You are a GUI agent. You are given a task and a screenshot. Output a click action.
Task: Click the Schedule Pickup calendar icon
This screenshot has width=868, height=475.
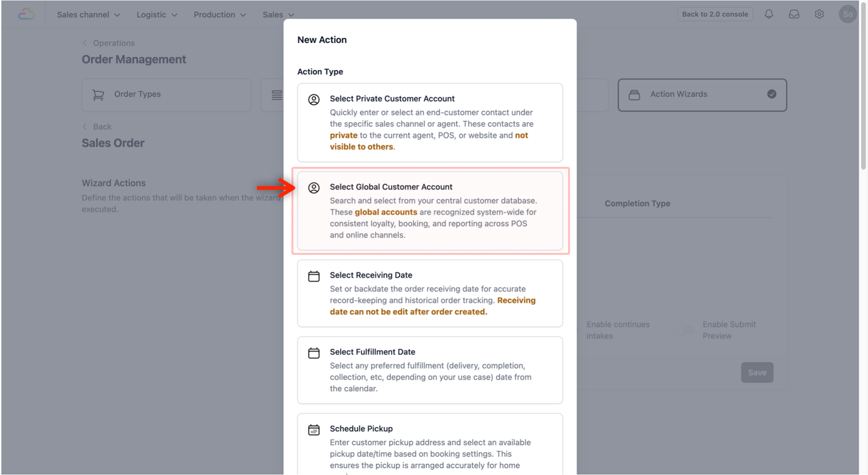click(314, 430)
